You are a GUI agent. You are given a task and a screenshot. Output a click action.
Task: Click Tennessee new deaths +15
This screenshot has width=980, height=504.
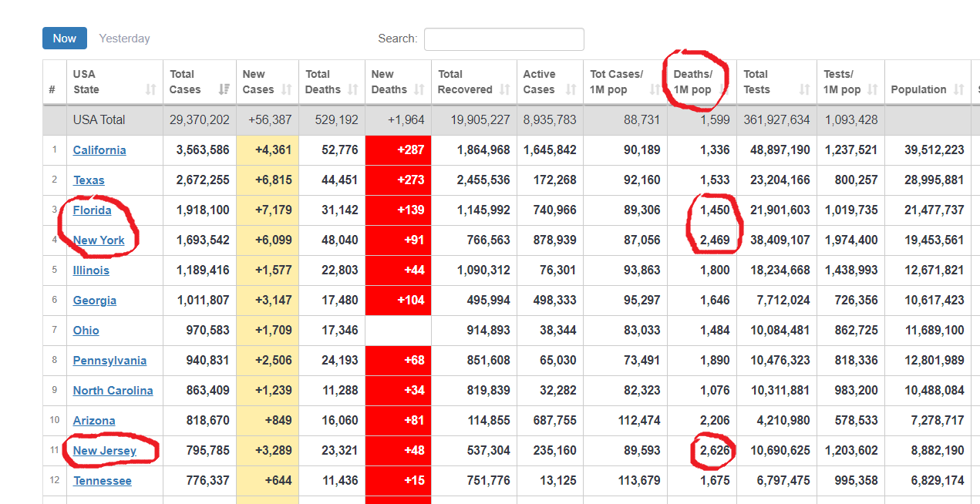coord(413,481)
